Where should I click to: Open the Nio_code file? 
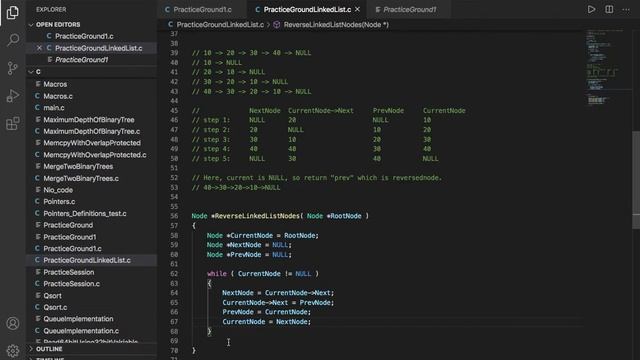[x=58, y=190]
